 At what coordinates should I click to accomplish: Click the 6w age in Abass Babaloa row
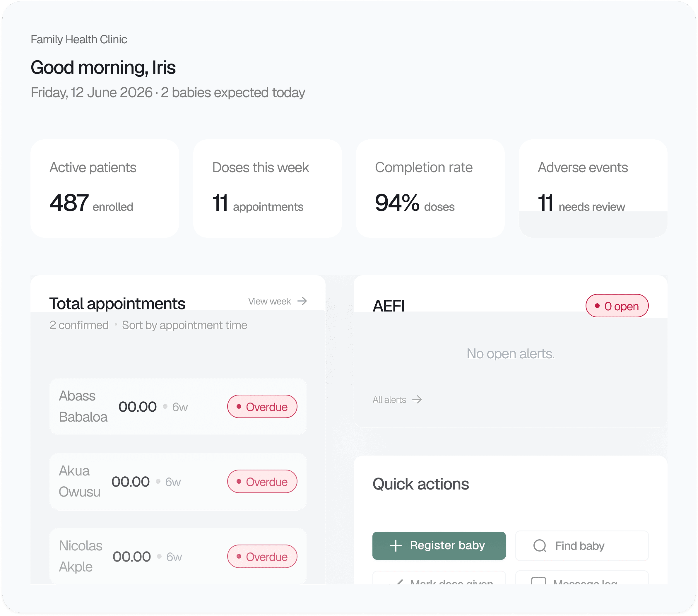180,407
